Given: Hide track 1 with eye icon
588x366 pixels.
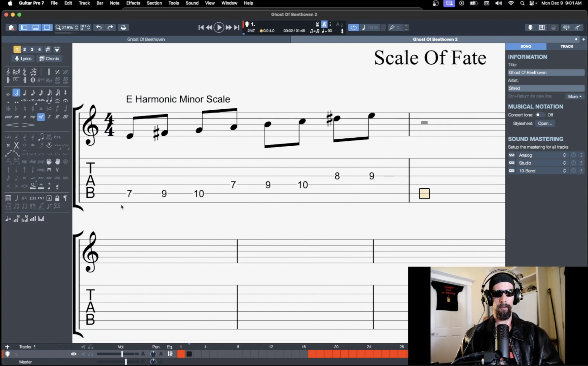Looking at the screenshot, I should point(73,354).
